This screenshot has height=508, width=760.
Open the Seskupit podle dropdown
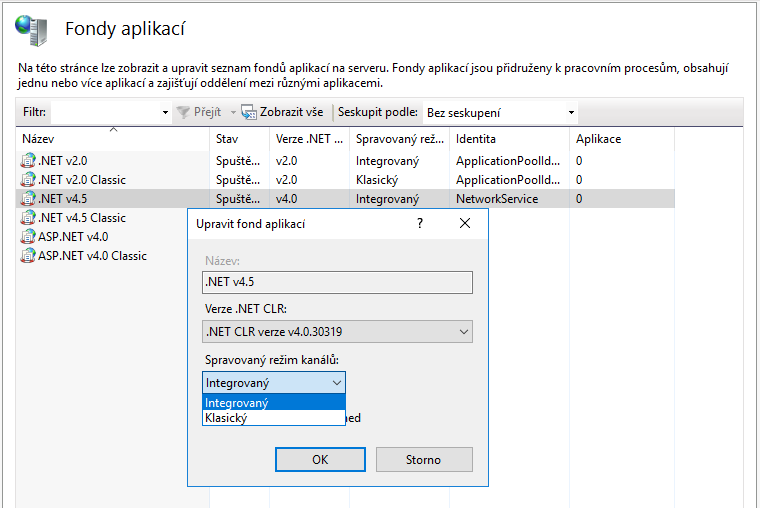pyautogui.click(x=571, y=112)
